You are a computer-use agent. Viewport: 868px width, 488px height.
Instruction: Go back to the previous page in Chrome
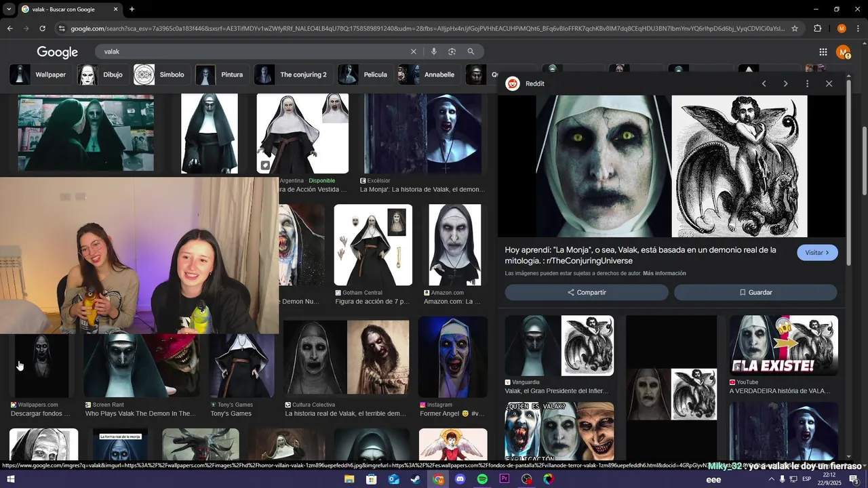tap(9, 28)
